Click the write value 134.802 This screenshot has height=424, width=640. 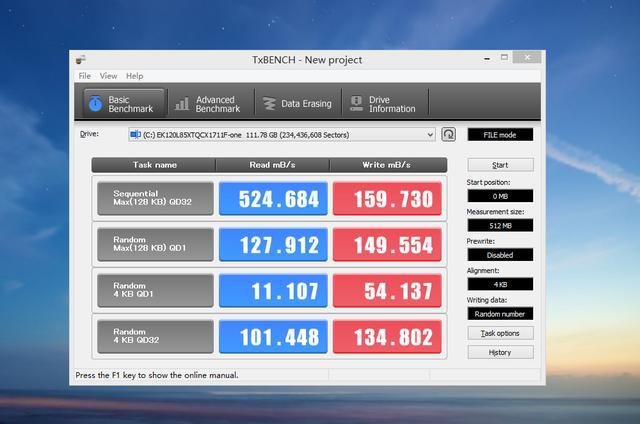click(387, 337)
